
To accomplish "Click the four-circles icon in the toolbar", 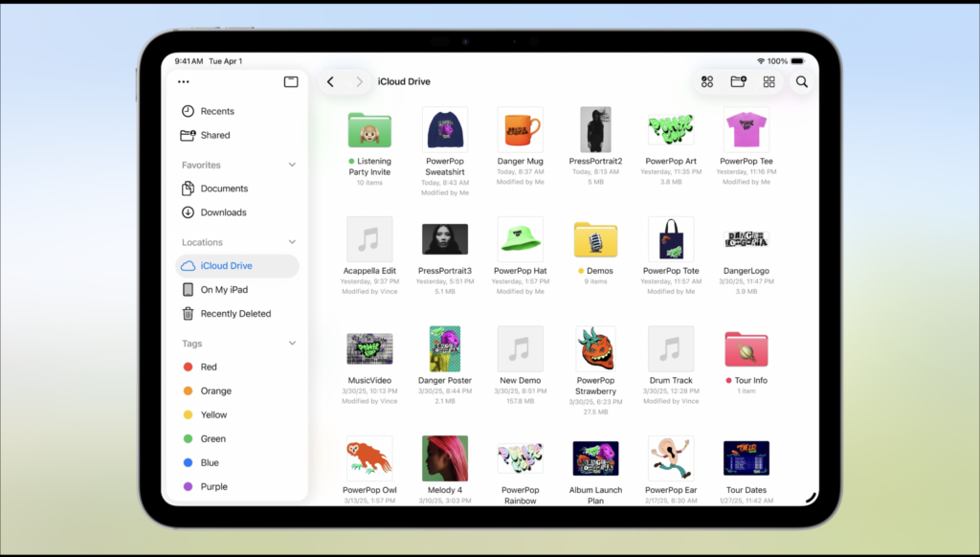I will click(x=707, y=82).
